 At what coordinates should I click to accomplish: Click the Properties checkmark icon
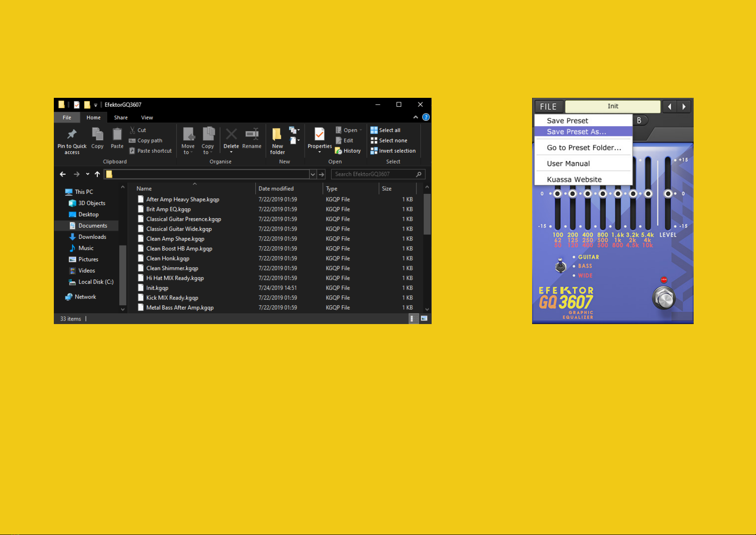coord(319,134)
